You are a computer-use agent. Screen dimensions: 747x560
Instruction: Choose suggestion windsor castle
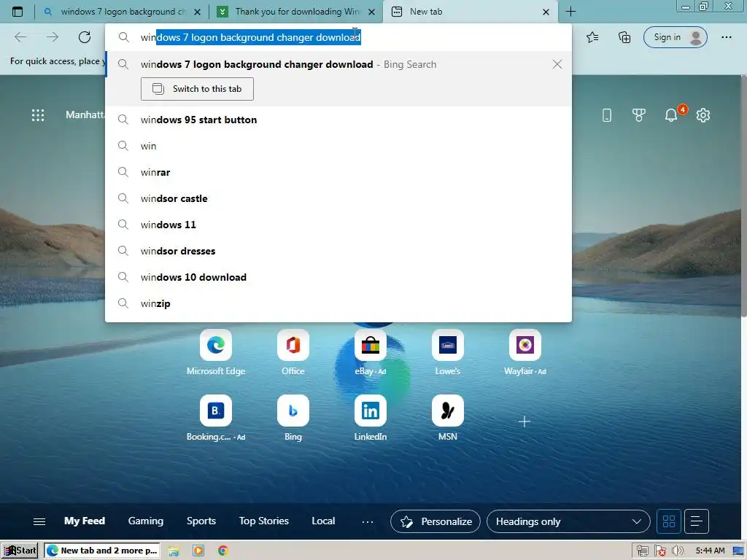tap(338, 198)
